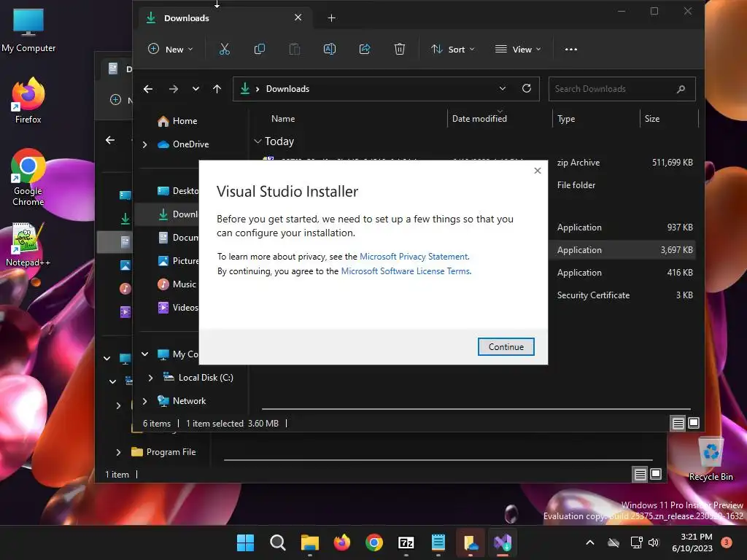Open the Sort dropdown
747x560 pixels.
point(452,49)
